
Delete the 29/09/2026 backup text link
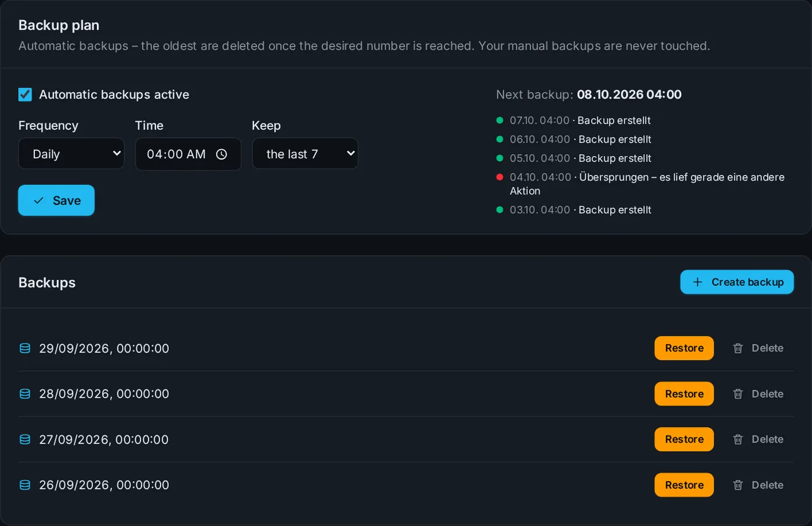pos(767,348)
